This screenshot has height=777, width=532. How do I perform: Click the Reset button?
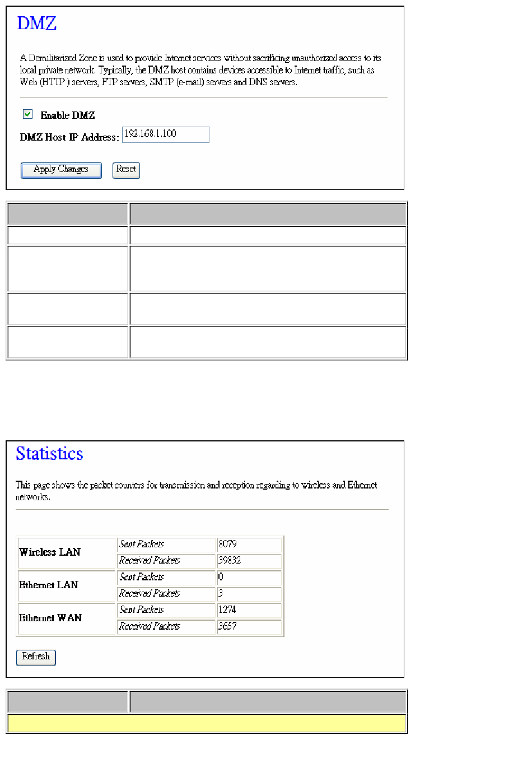point(126,170)
